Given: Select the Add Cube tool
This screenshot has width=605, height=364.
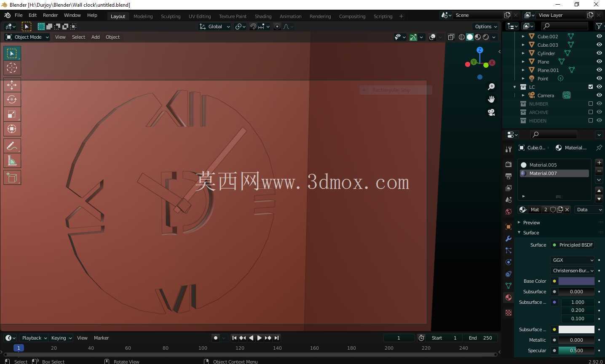Looking at the screenshot, I should click(x=12, y=178).
